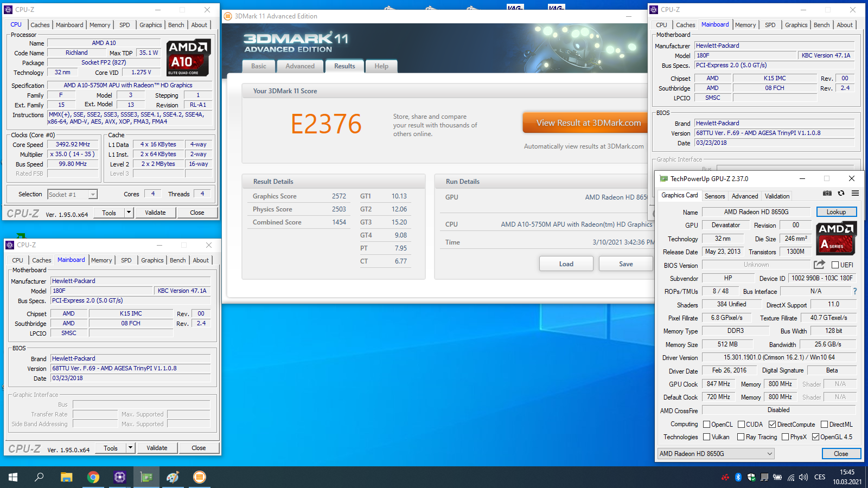Toggle the PhysX checkbox

click(x=785, y=437)
